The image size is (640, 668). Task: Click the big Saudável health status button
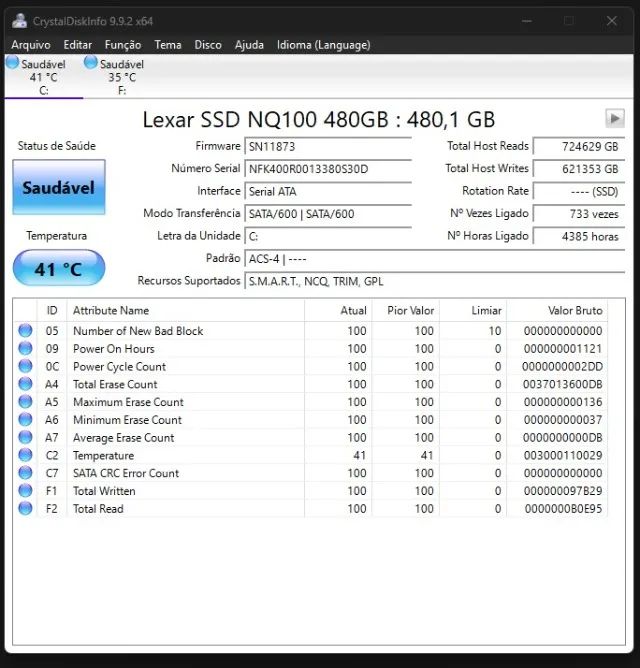click(59, 187)
